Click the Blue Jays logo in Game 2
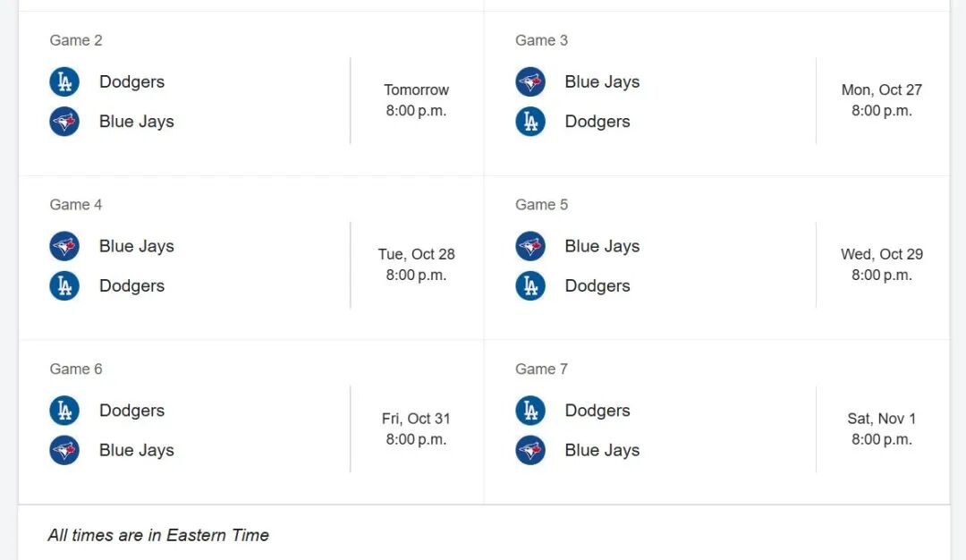 click(64, 122)
